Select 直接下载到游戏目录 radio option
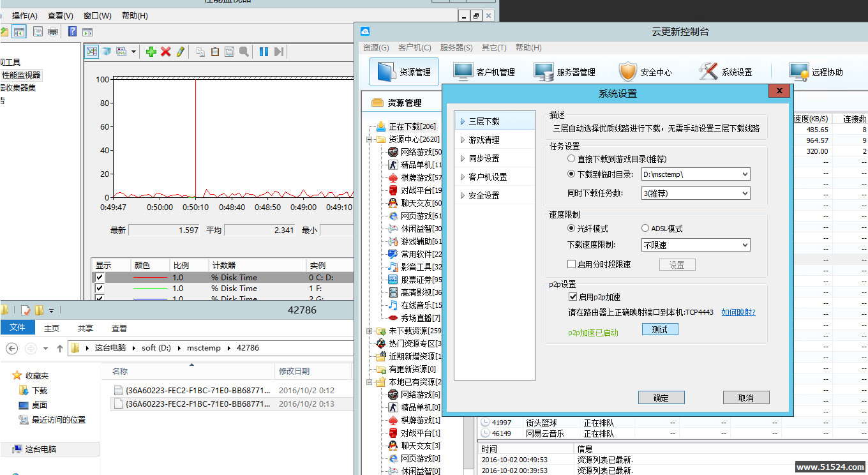The height and width of the screenshot is (475, 868). pos(571,159)
